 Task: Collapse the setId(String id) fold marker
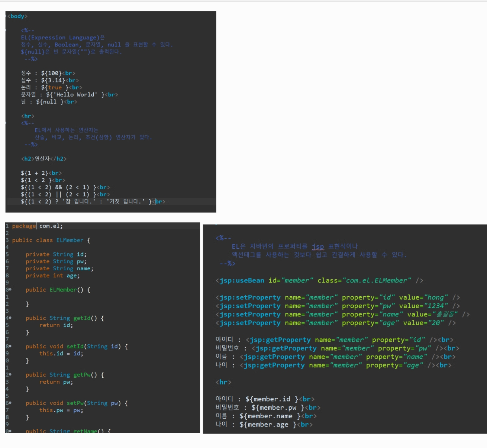tap(10, 346)
